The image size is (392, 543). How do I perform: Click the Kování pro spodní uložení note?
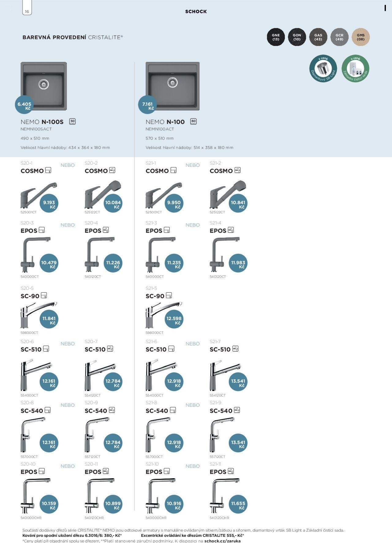click(x=72, y=535)
